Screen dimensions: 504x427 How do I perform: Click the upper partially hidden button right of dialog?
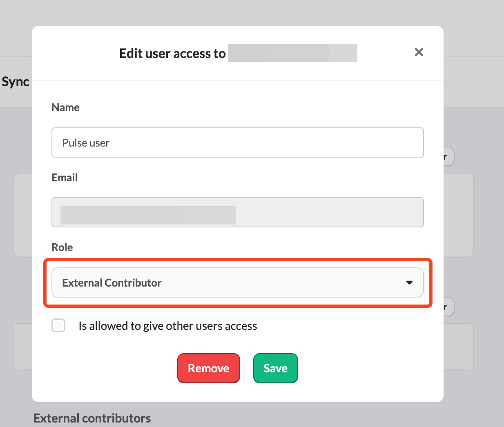[x=448, y=157]
